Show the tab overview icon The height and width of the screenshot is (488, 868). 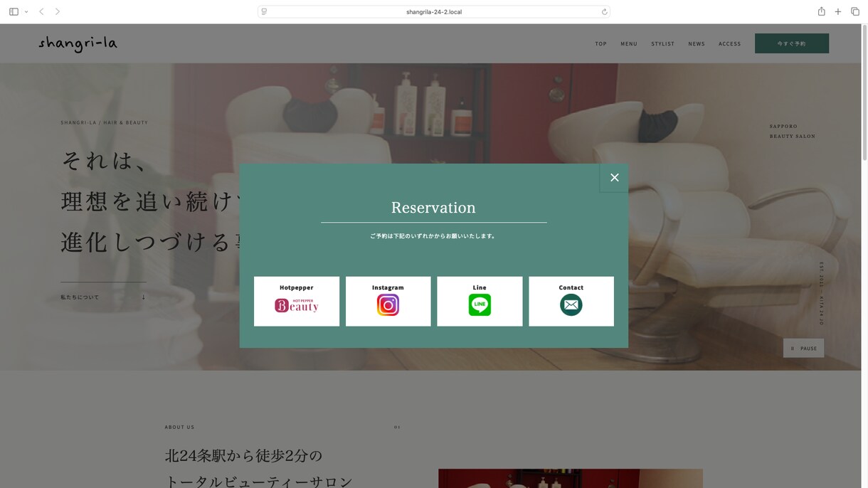[x=855, y=11]
